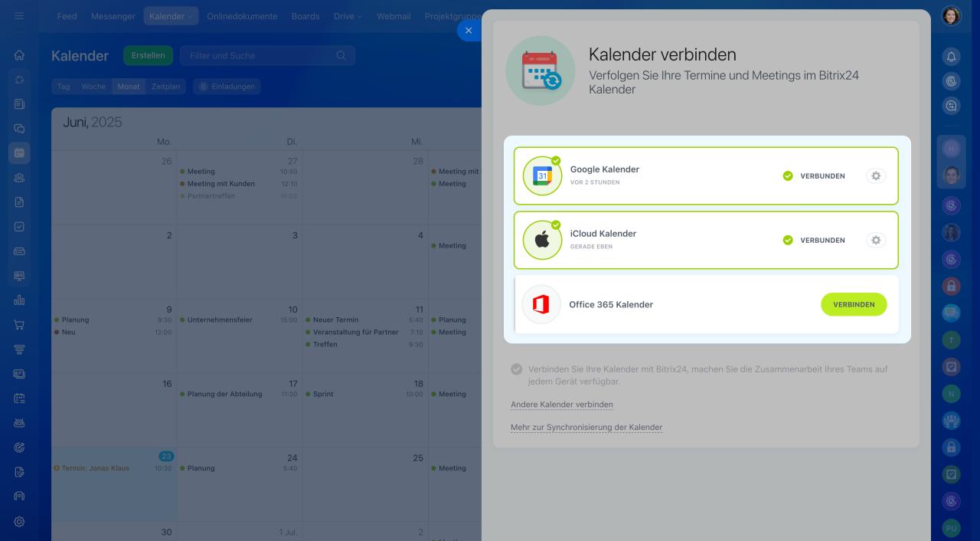Image resolution: width=980 pixels, height=541 pixels.
Task: Click the Google Calendar logo icon
Action: pyautogui.click(x=542, y=175)
